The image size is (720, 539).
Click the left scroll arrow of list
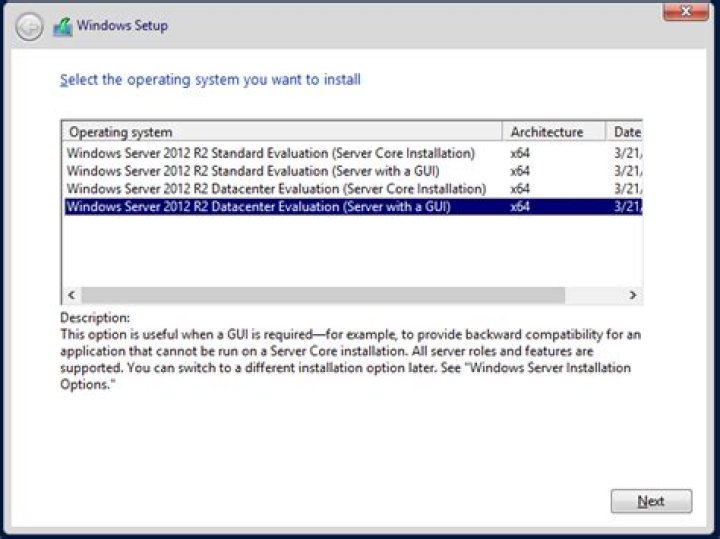[x=72, y=295]
